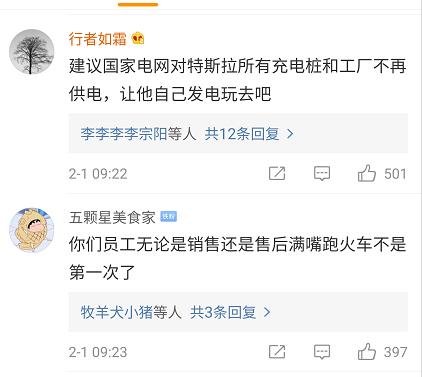Tap chevron after 共12条回复
Image resolution: width=422 pixels, height=377 pixels.
point(290,134)
